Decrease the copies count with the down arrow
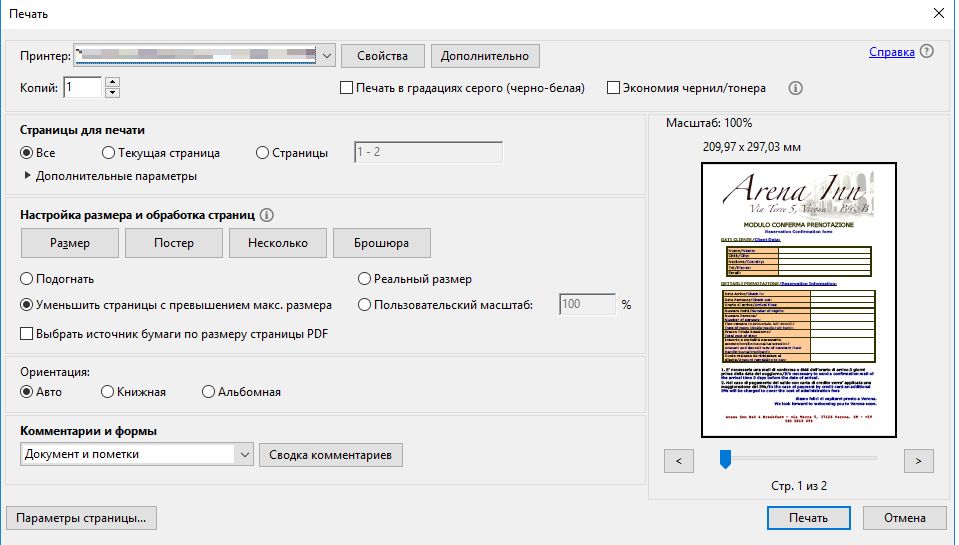The width and height of the screenshot is (959, 545). (x=112, y=93)
